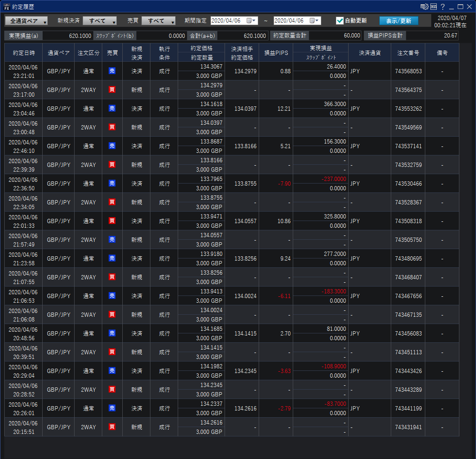The height and width of the screenshot is (459, 476).
Task: Toggle the 自動更新 checkbox
Action: [340, 20]
